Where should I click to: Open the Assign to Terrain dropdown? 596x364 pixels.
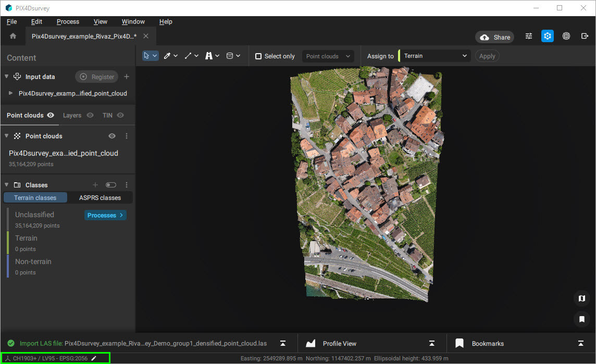pyautogui.click(x=435, y=56)
